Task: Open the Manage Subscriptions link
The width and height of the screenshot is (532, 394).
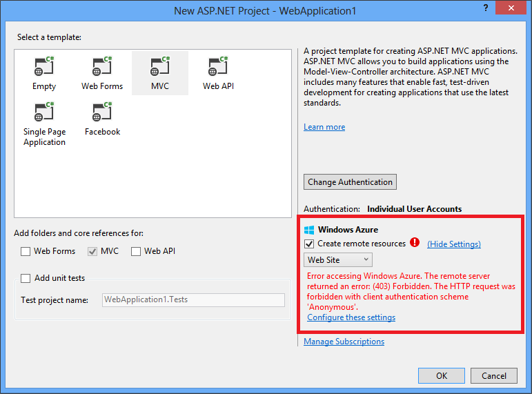Action: pyautogui.click(x=344, y=342)
